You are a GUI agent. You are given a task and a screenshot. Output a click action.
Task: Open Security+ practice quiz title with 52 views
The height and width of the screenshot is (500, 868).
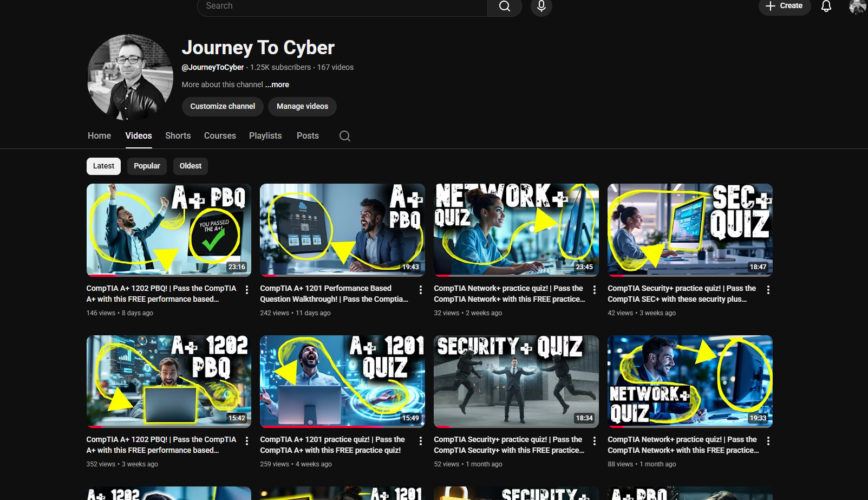tap(509, 445)
